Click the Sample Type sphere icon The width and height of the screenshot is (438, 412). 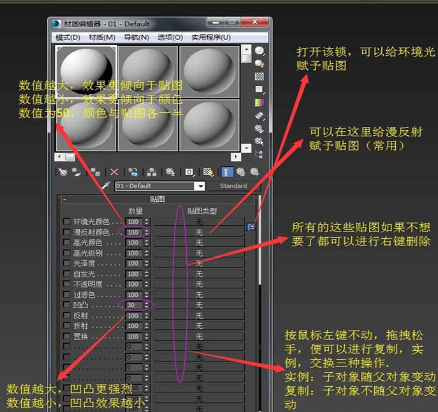coord(259,51)
